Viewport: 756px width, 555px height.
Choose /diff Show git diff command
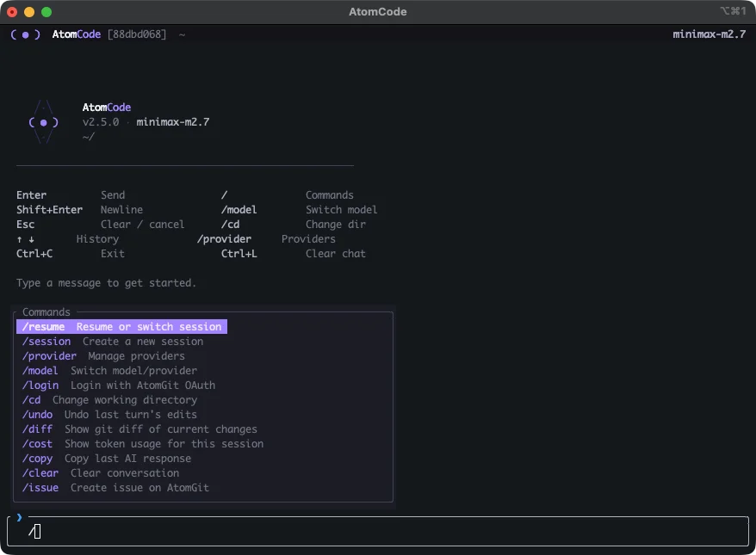click(139, 429)
